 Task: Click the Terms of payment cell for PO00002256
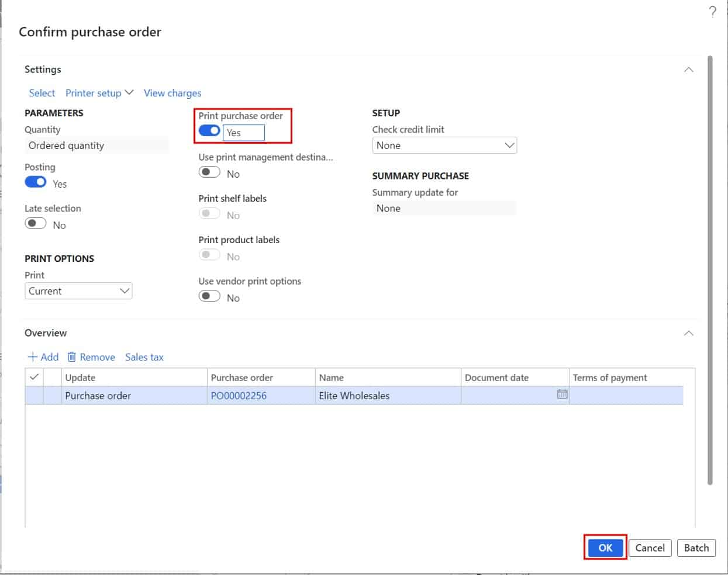pyautogui.click(x=626, y=396)
